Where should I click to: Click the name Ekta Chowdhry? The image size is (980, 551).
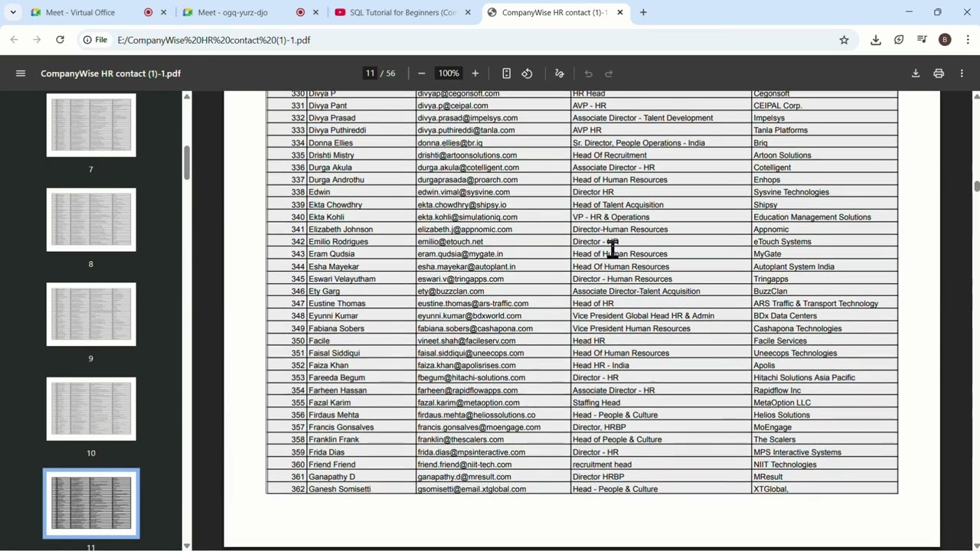335,205
